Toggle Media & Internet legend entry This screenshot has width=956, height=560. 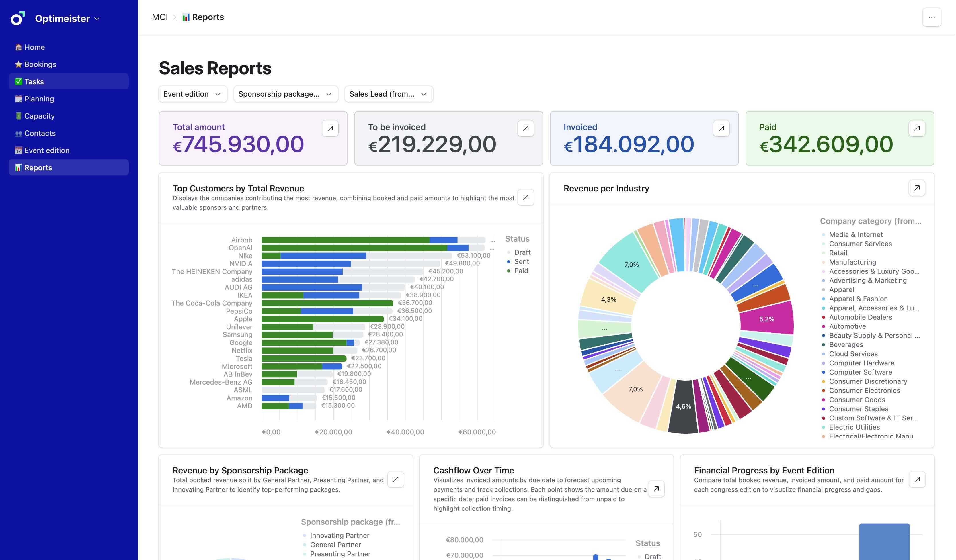coord(855,235)
